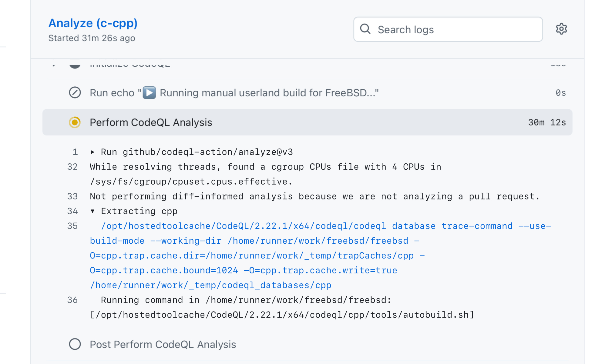Expand the Run echo userland build step
Screen dimensions: 595x364
pyautogui.click(x=234, y=93)
